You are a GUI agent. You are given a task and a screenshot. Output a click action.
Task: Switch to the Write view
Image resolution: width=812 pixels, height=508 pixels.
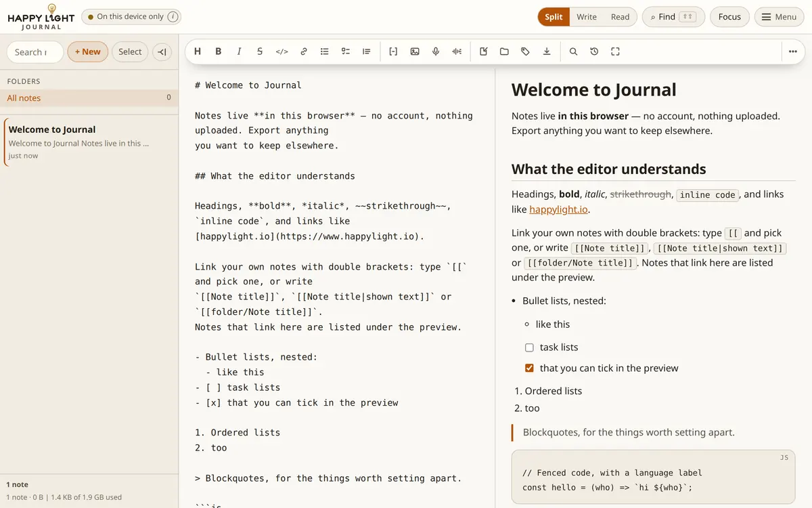tap(587, 17)
